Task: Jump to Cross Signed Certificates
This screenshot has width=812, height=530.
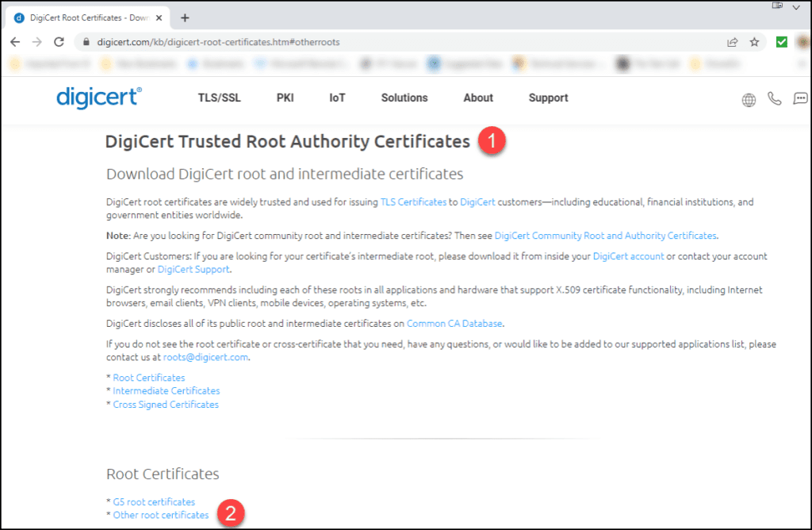Action: tap(166, 405)
